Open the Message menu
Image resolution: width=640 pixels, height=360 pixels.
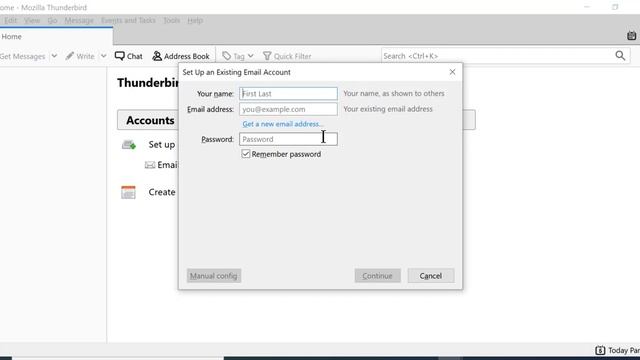coord(79,20)
